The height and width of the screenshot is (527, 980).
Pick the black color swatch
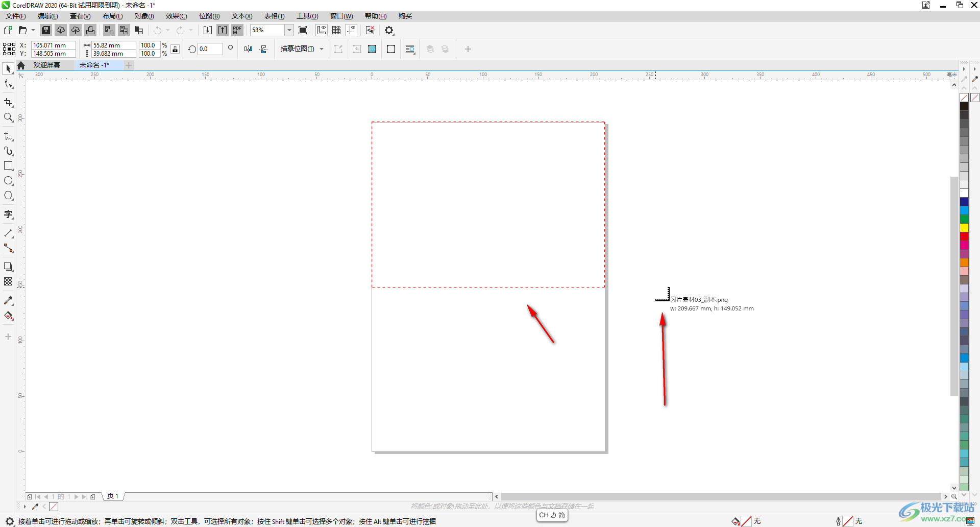(x=964, y=106)
